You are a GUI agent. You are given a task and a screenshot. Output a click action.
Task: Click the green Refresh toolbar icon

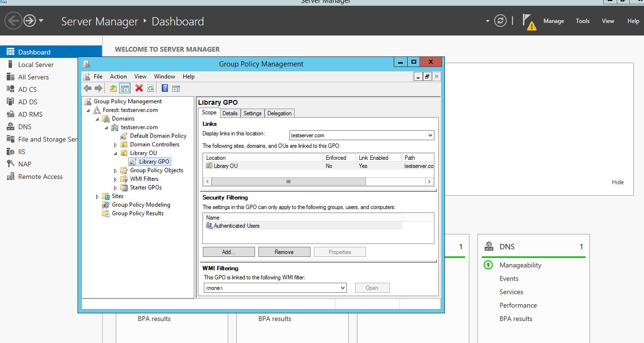pos(150,88)
